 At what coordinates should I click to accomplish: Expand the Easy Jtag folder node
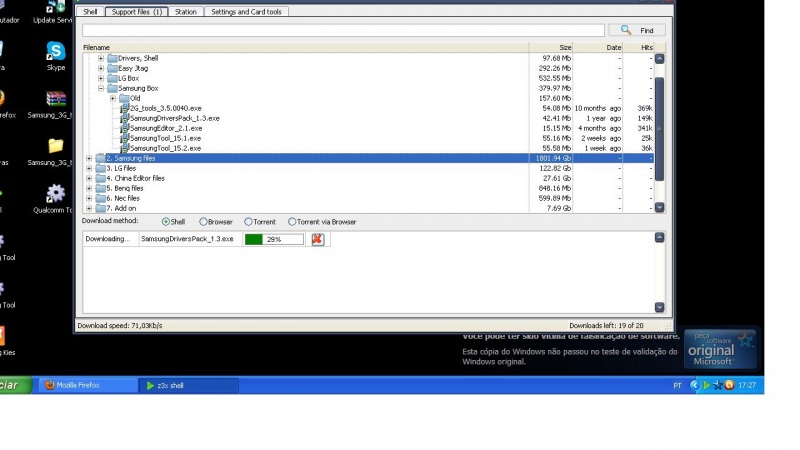pyautogui.click(x=101, y=68)
